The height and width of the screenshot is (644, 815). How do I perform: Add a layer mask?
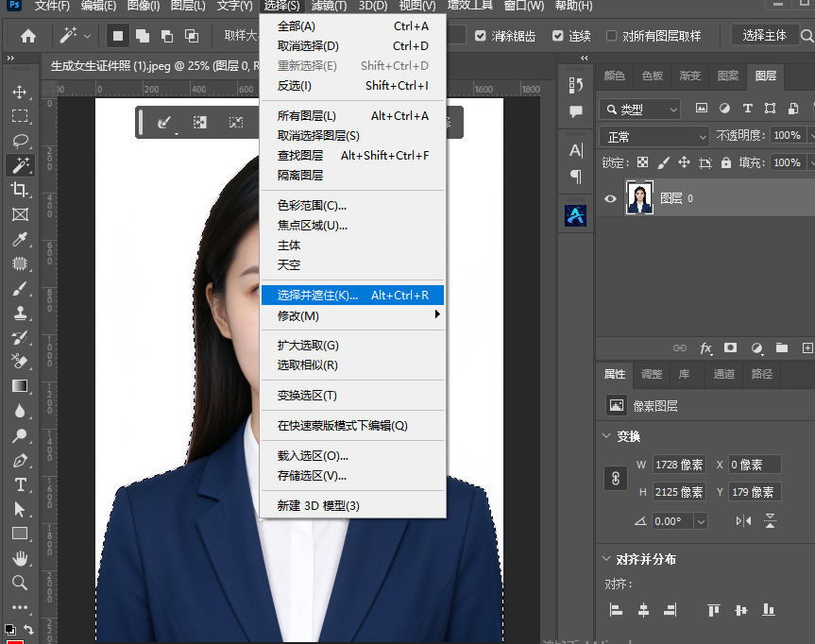coord(730,347)
